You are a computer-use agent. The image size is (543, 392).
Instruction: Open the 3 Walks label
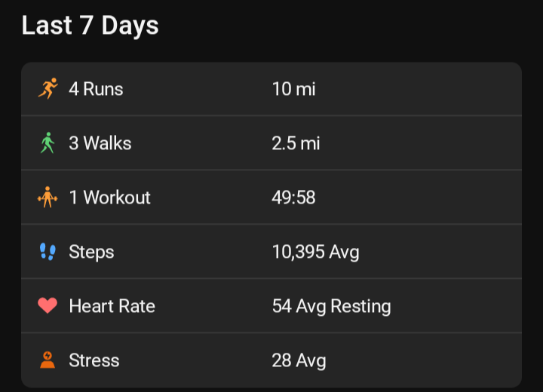[x=100, y=143]
